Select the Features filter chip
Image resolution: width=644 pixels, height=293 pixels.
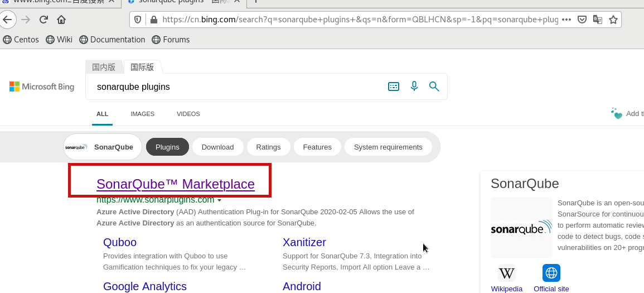point(317,147)
